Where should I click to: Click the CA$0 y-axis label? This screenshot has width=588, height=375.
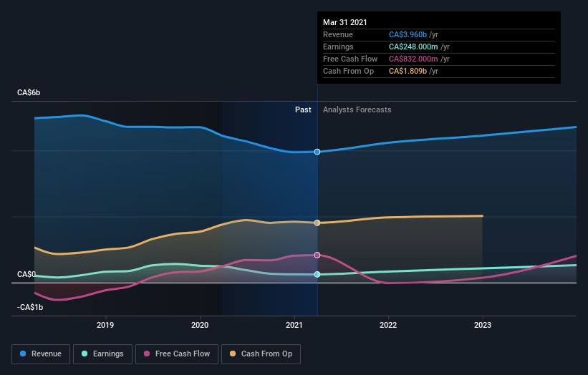pyautogui.click(x=26, y=274)
